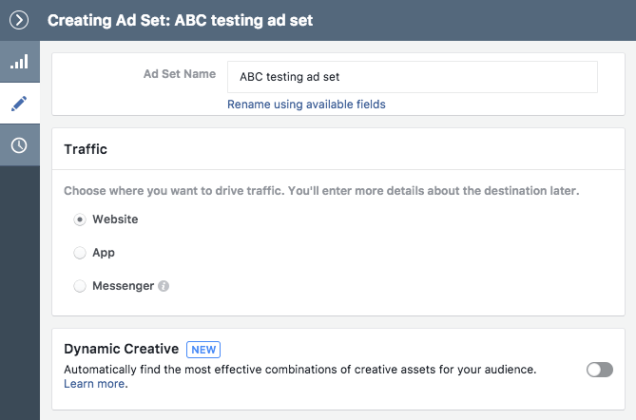636x420 pixels.
Task: Open the clock history tab
Action: coord(19,145)
